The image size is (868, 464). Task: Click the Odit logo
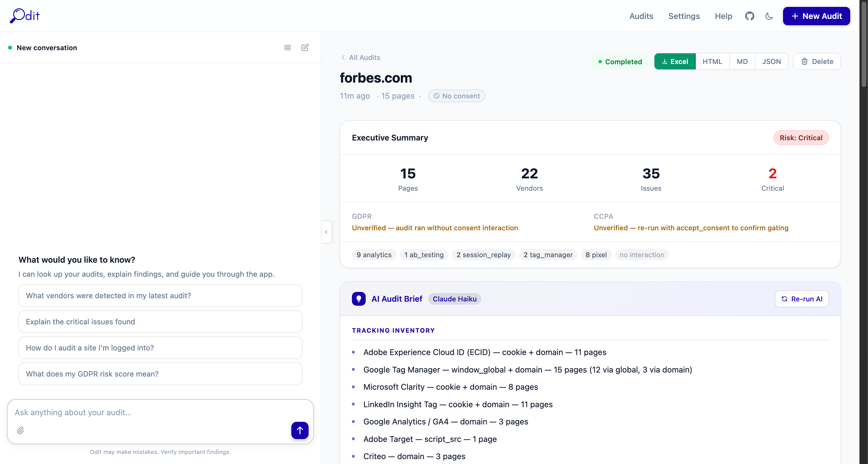click(24, 15)
